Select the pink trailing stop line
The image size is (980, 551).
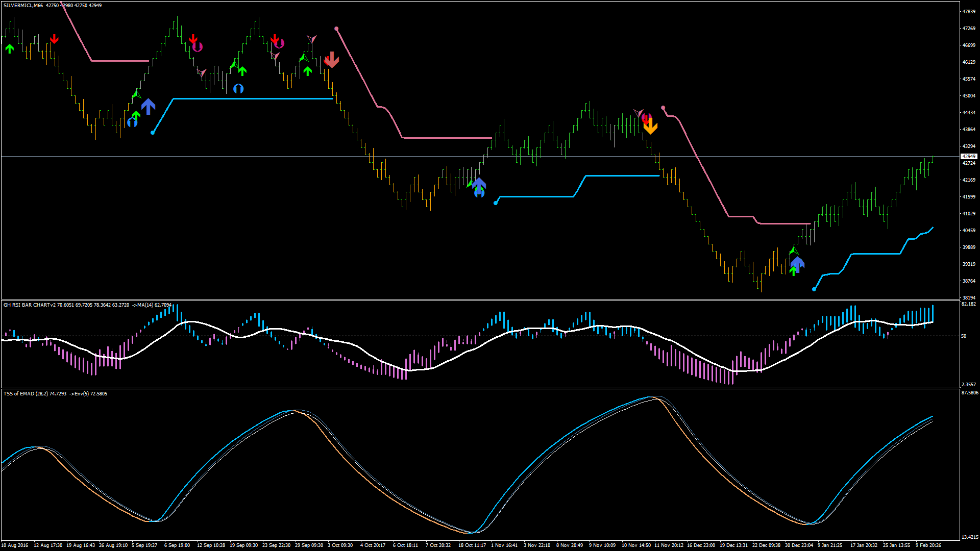444,137
